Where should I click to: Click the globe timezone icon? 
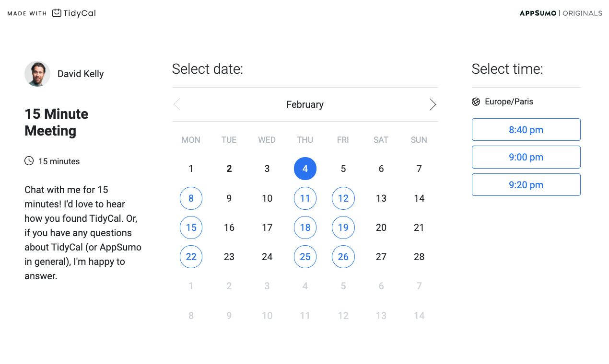pos(476,102)
